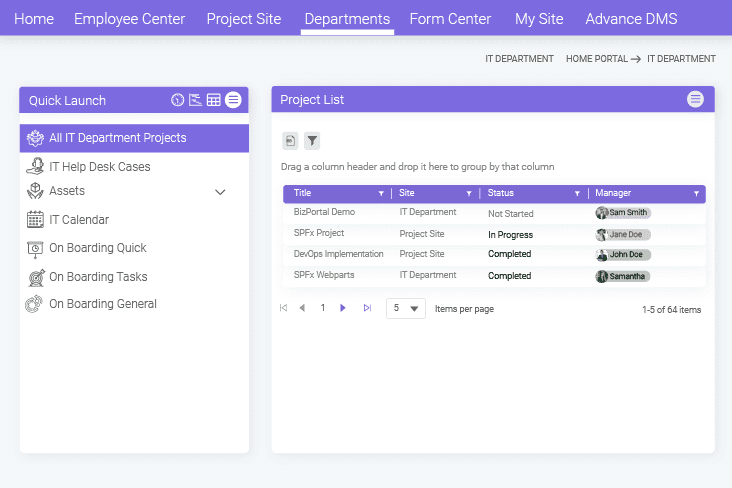Image resolution: width=732 pixels, height=488 pixels.
Task: Click the SPFx Project title cell
Action: pyautogui.click(x=319, y=233)
